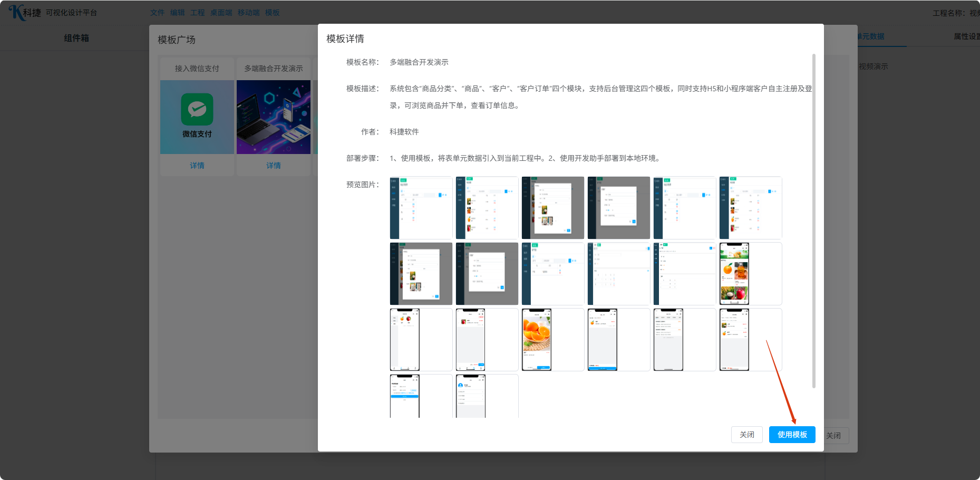Select the 多端融合开发演示 template cover image
Screen dimensions: 980x480
point(274,117)
